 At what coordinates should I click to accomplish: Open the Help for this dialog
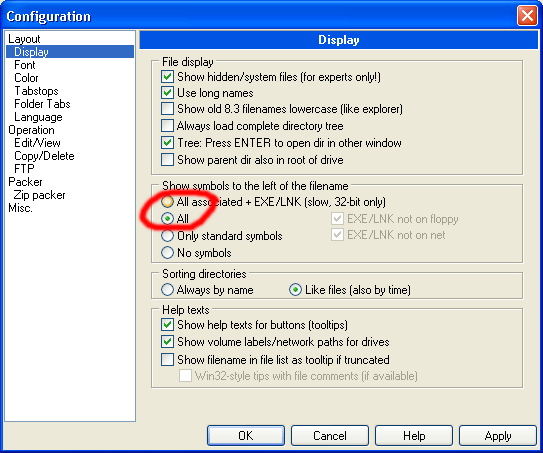pyautogui.click(x=414, y=435)
